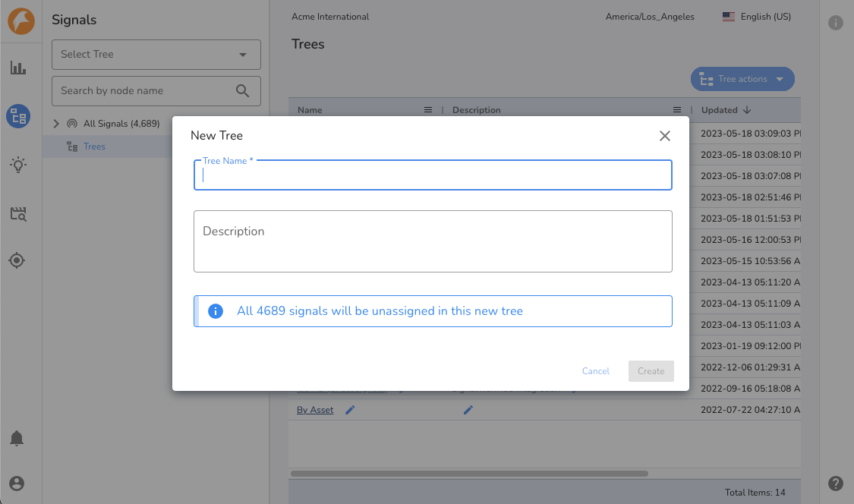Viewport: 854px width, 504px height.
Task: Click the Updated column header
Action: pyautogui.click(x=720, y=110)
